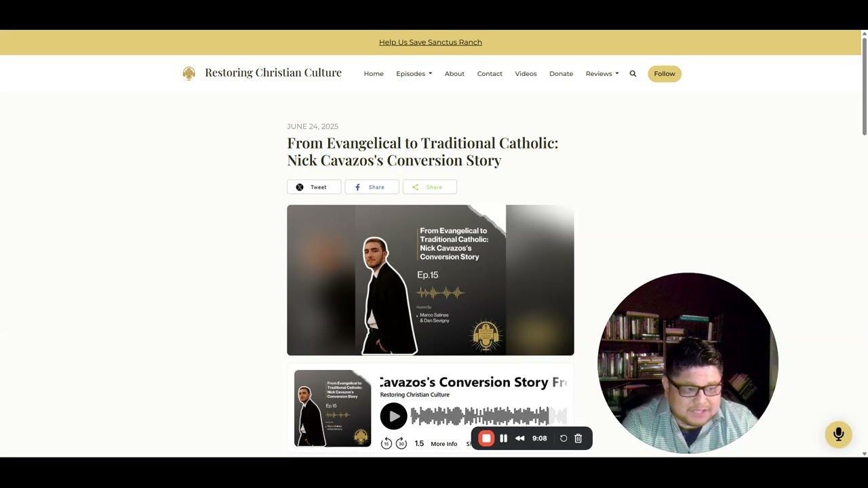Rewind 15 seconds in the audio player
The width and height of the screenshot is (868, 488).
(x=387, y=443)
